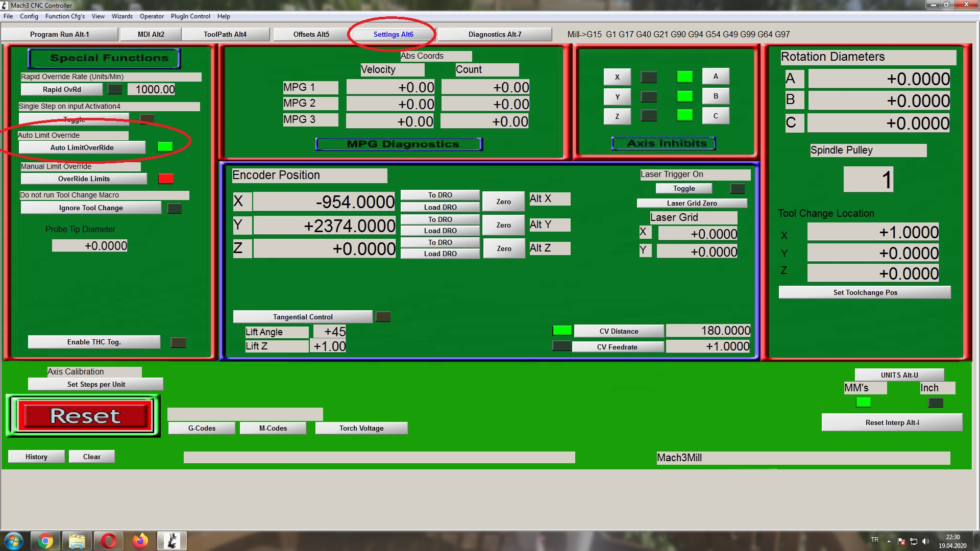Click the volume tray icon
Viewport: 980px width, 551px height.
(x=926, y=541)
